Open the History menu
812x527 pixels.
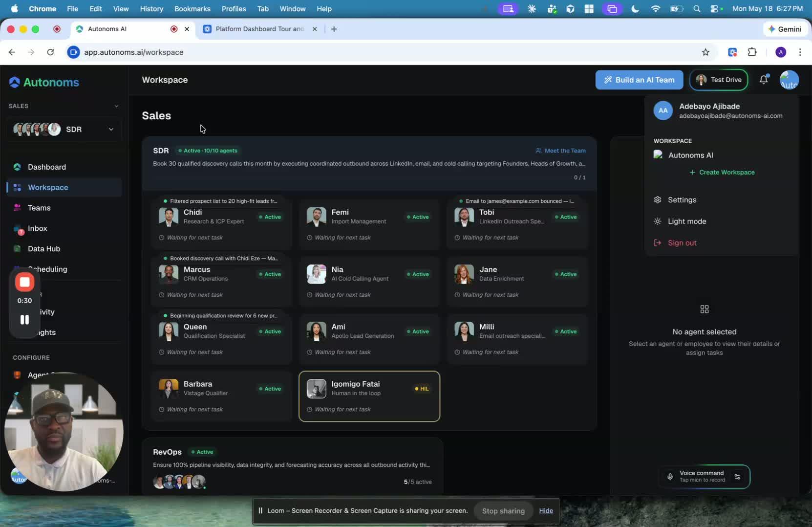151,9
